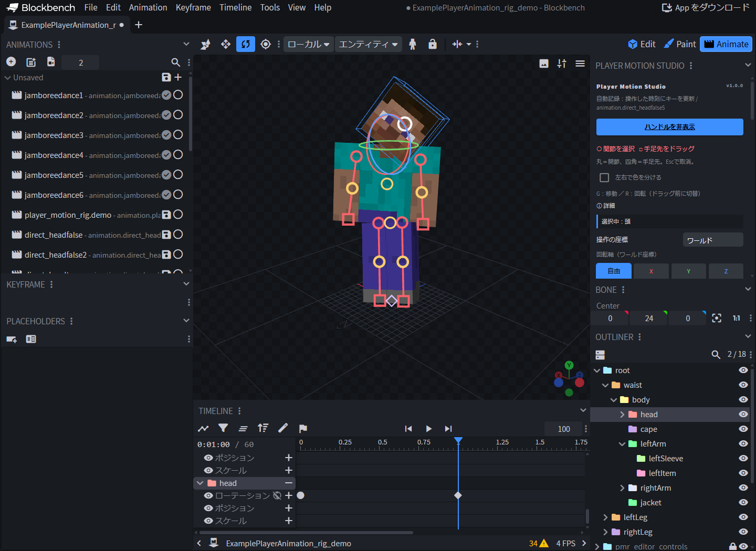Image resolution: width=756 pixels, height=551 pixels.
Task: Toggle the outliner more options icon
Action: point(601,355)
